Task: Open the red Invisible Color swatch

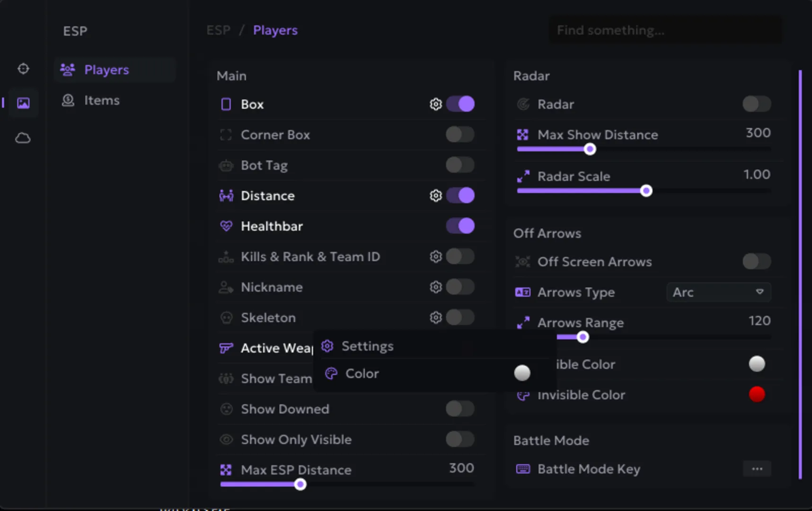Action: click(x=757, y=395)
